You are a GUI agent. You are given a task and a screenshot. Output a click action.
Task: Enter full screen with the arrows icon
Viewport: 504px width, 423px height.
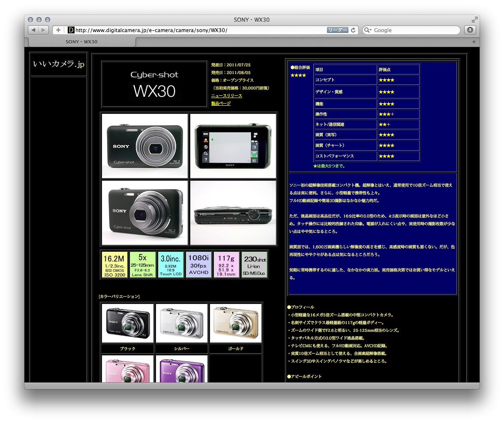474,20
